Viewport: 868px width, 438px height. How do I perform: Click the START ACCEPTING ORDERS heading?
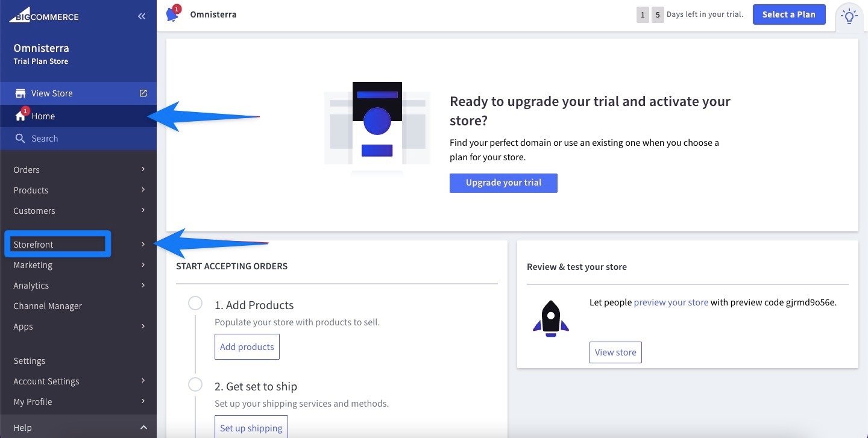point(231,266)
